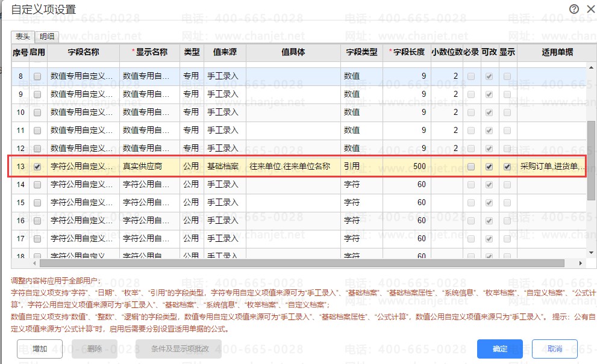Expand 采购订单,进货单 applicable documents cell
Screen dimensions: 597x364
point(552,166)
